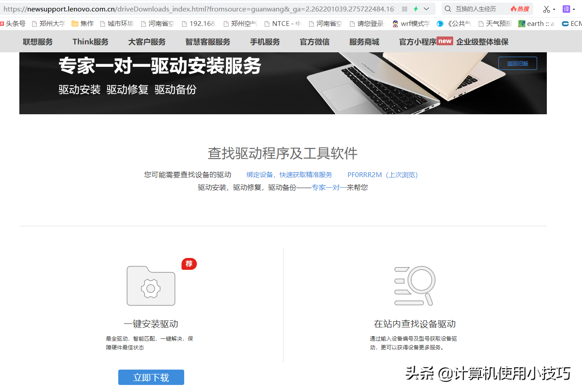
Task: Click the blue ECMWF bookmark icon
Action: tap(566, 23)
